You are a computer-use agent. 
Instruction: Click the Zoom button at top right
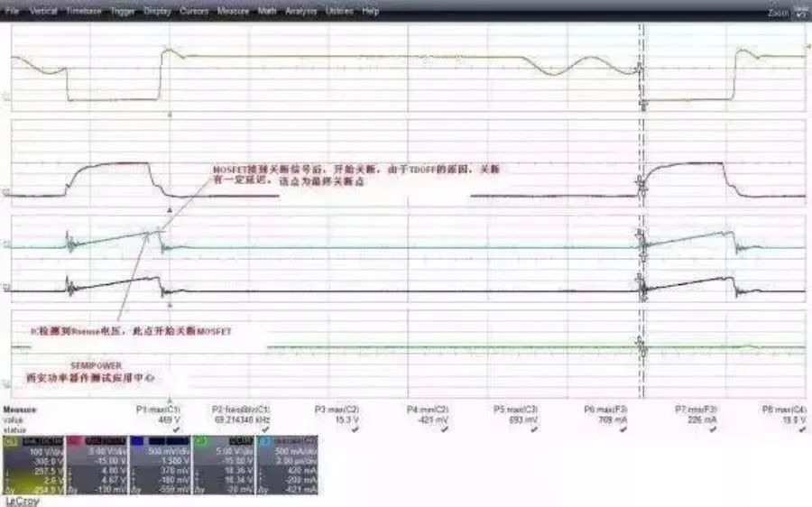778,13
